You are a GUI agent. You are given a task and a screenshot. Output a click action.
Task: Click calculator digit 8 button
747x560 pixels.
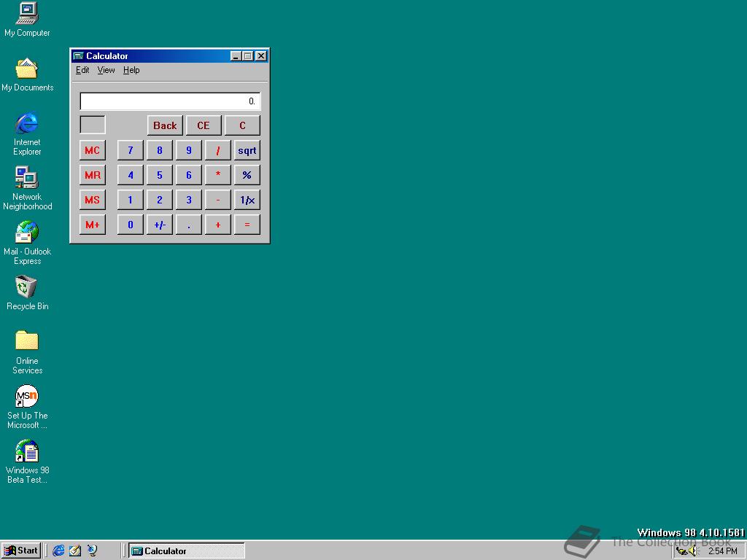160,150
